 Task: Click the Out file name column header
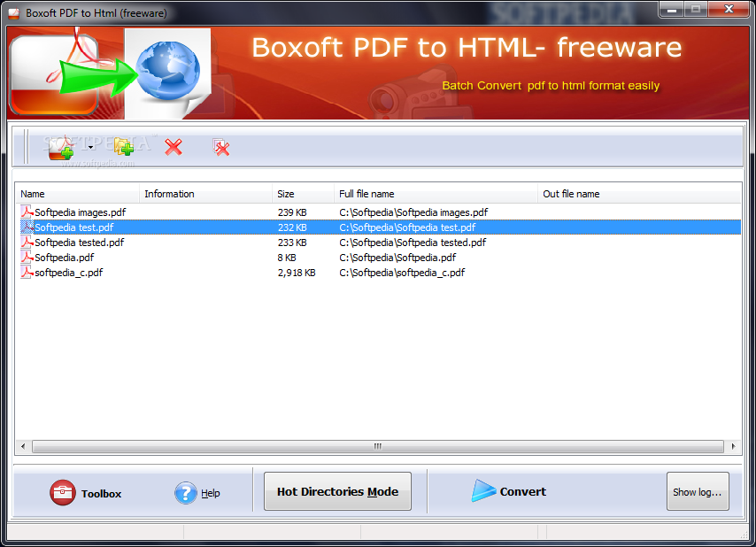639,194
